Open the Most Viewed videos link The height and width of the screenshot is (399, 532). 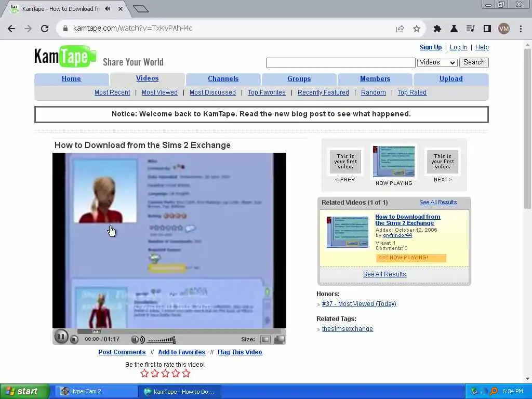coord(159,92)
